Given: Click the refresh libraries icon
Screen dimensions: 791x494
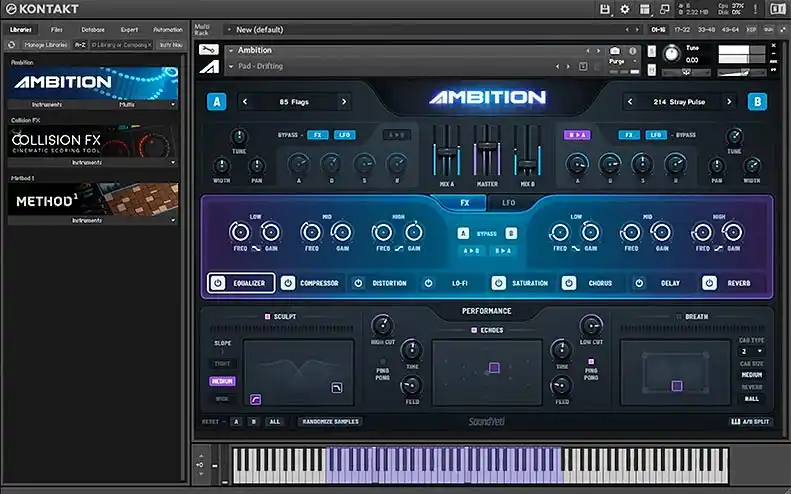Looking at the screenshot, I should pyautogui.click(x=12, y=45).
